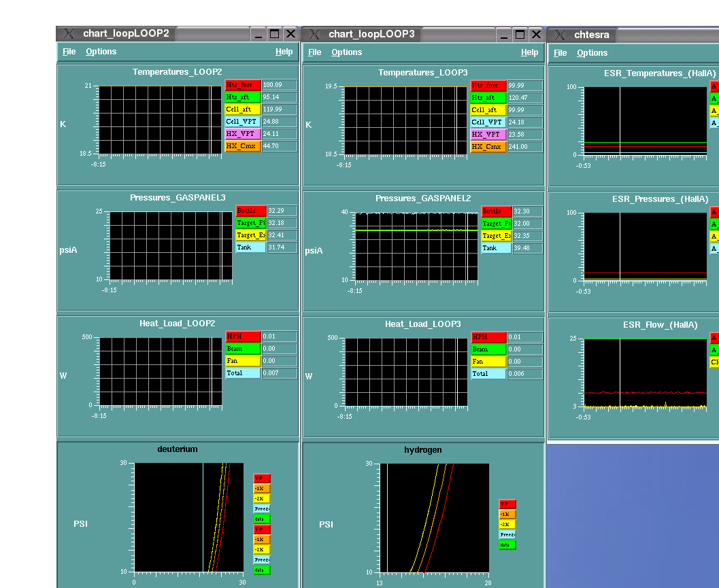Click the 39.48 Tank value in GASPANEL2
The height and width of the screenshot is (588, 719).
pos(529,248)
